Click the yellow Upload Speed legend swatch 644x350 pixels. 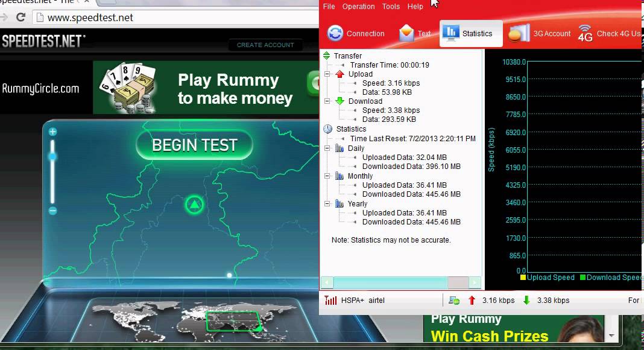click(x=523, y=278)
